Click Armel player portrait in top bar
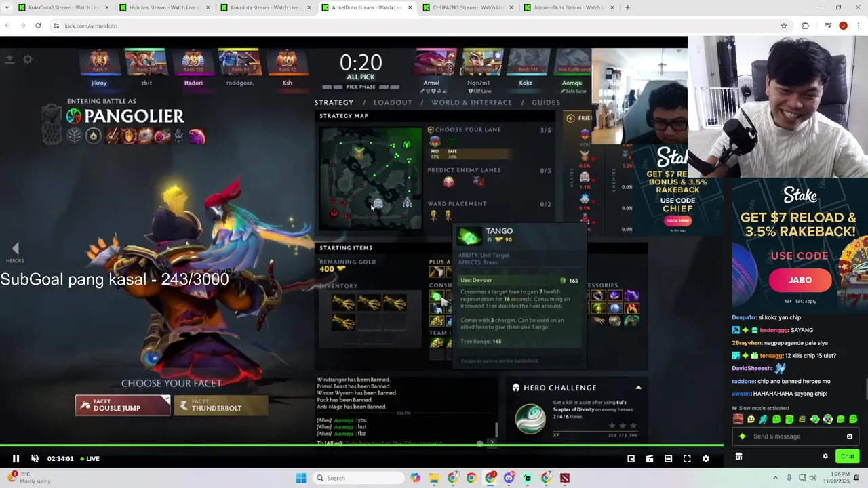 pos(435,62)
